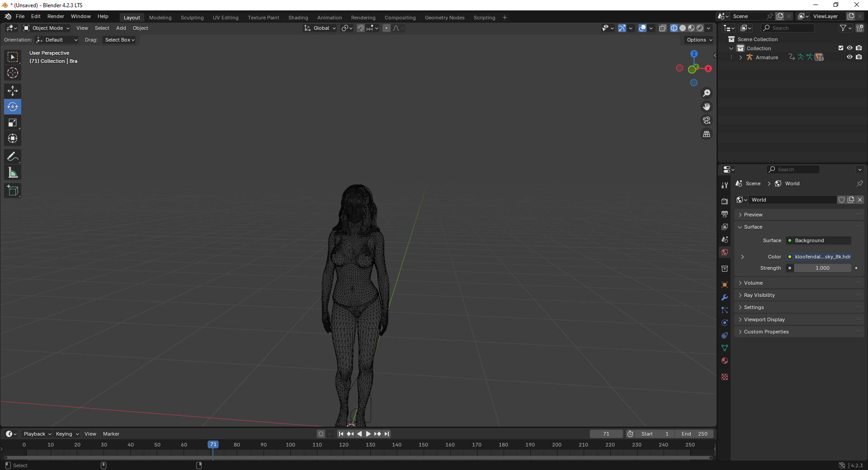This screenshot has width=868, height=470.
Task: Click the Blender logo menu icon
Action: click(8, 16)
